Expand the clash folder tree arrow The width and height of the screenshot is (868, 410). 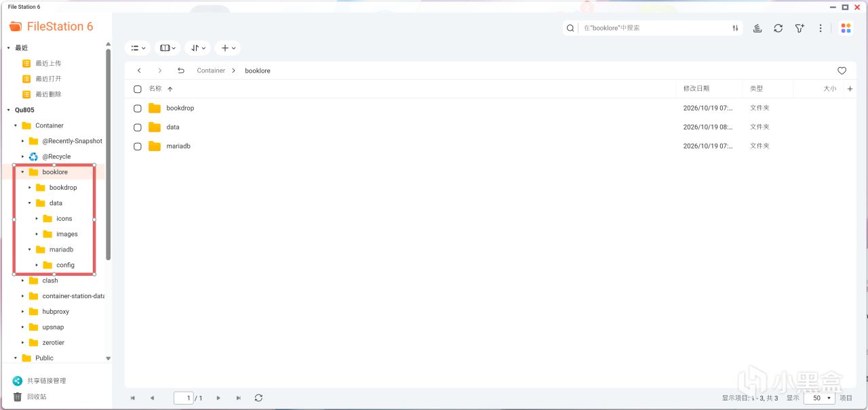click(x=22, y=281)
